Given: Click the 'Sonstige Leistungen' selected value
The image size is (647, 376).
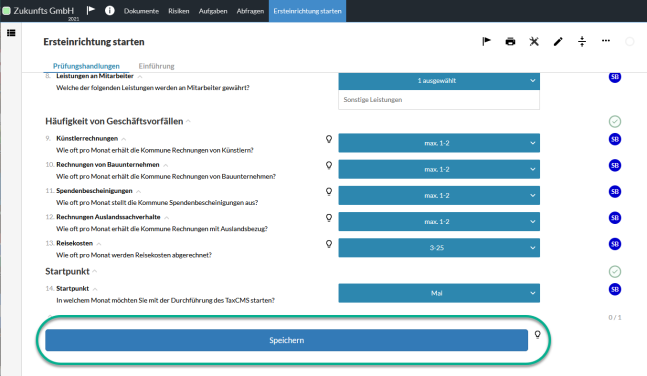Looking at the screenshot, I should click(x=373, y=100).
